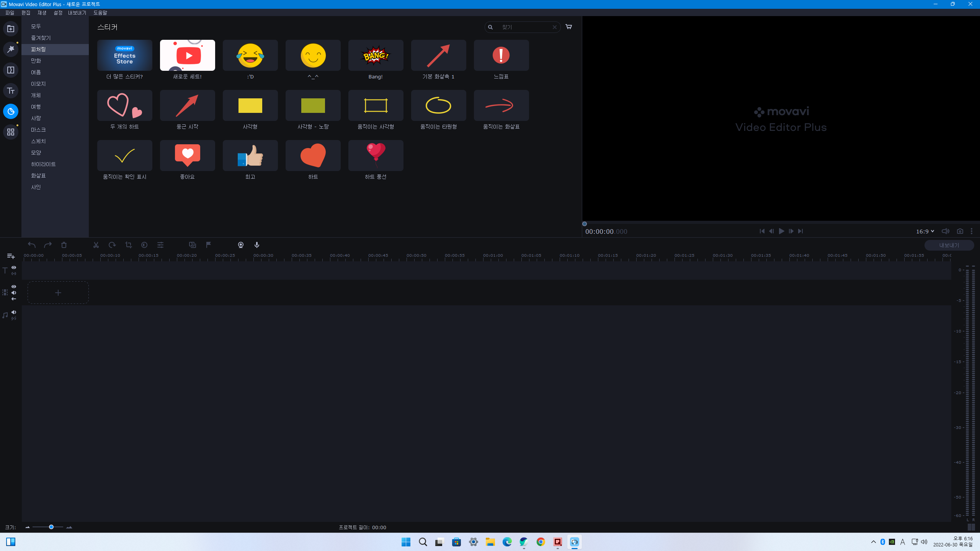The image size is (980, 551).
Task: Toggle title track visibility eye
Action: point(14,267)
